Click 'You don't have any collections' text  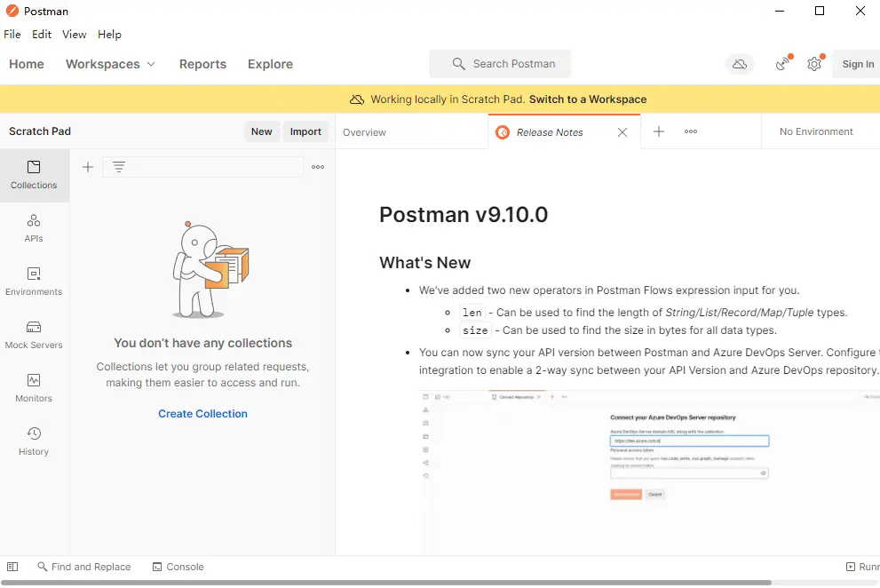[202, 343]
